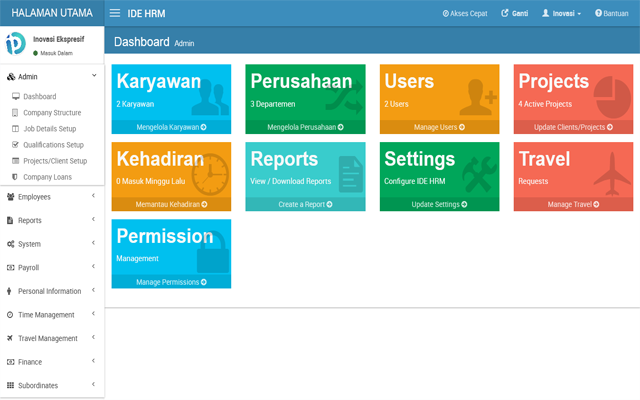640x400 pixels.
Task: Click Create a Report link
Action: [x=305, y=204]
